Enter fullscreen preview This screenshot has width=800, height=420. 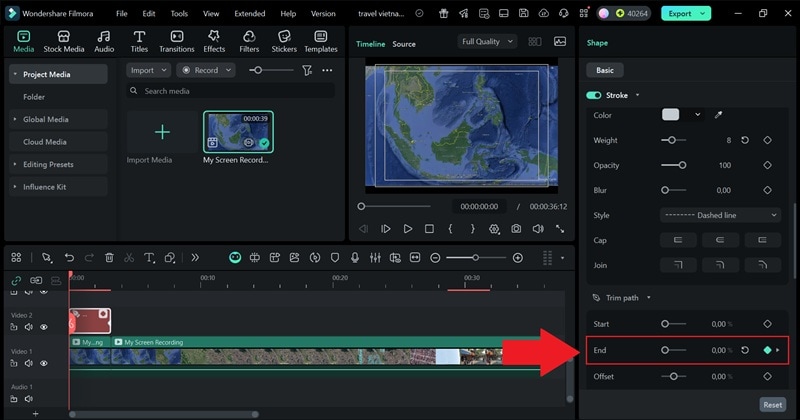point(560,229)
